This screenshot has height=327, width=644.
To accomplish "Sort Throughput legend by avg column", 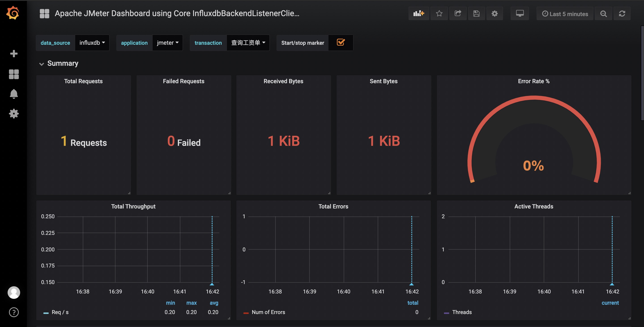I will point(214,303).
